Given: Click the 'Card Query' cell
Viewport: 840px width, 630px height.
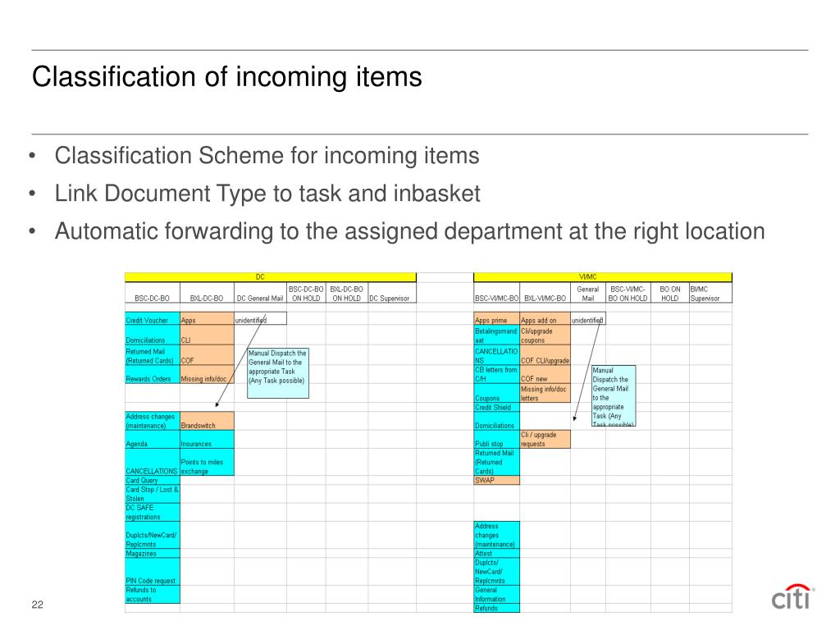Looking at the screenshot, I should [x=153, y=480].
